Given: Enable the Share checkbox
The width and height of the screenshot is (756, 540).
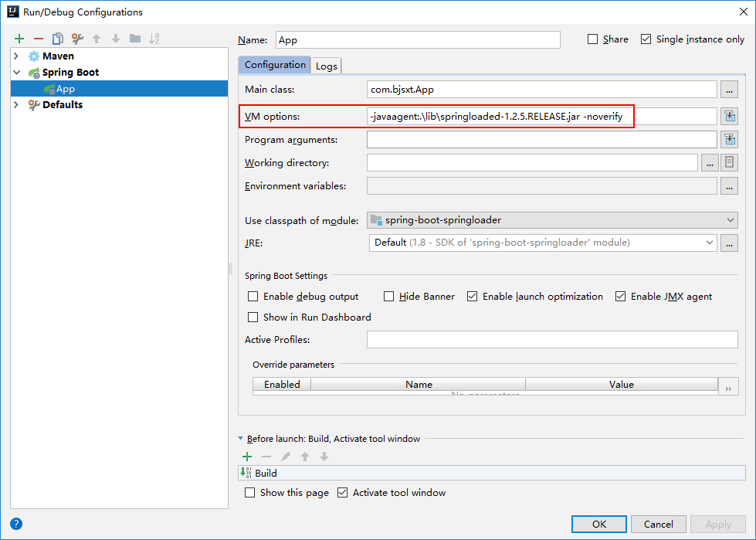Looking at the screenshot, I should tap(593, 39).
